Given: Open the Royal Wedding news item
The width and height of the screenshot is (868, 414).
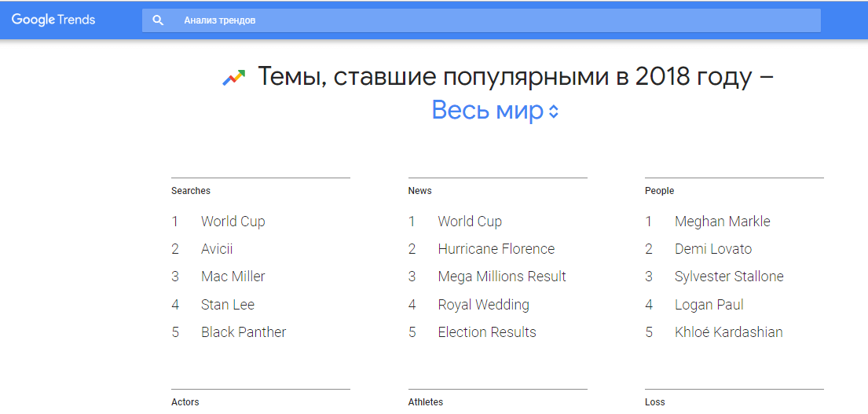Looking at the screenshot, I should [483, 305].
